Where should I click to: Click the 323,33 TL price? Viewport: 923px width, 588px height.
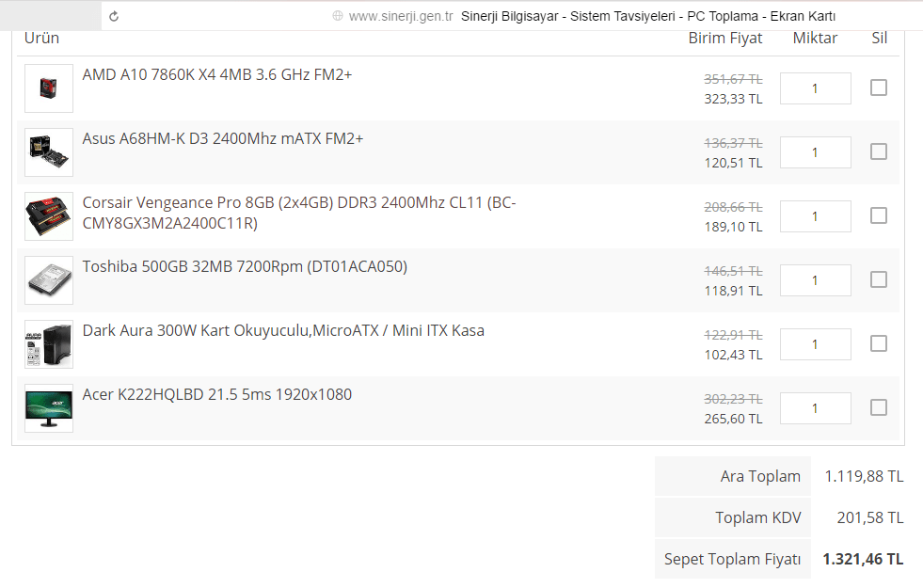coord(734,99)
